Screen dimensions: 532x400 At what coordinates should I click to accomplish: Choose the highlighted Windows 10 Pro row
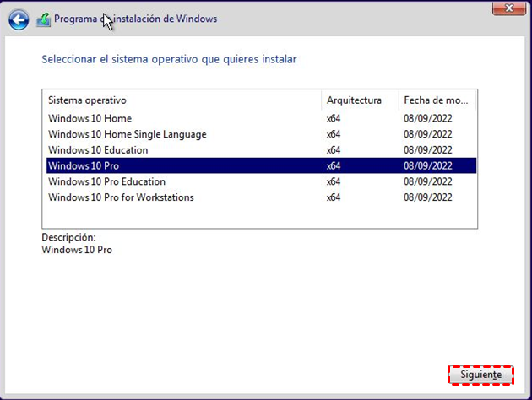tap(261, 165)
